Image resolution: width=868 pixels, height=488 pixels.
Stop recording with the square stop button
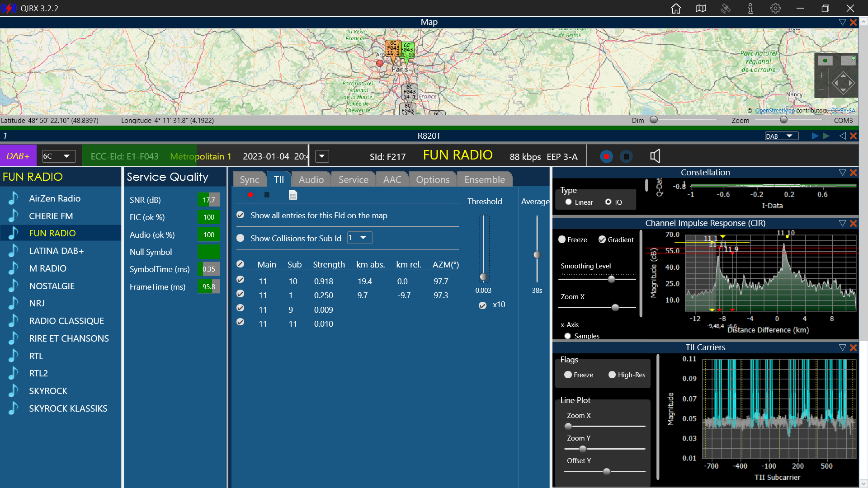coord(626,156)
